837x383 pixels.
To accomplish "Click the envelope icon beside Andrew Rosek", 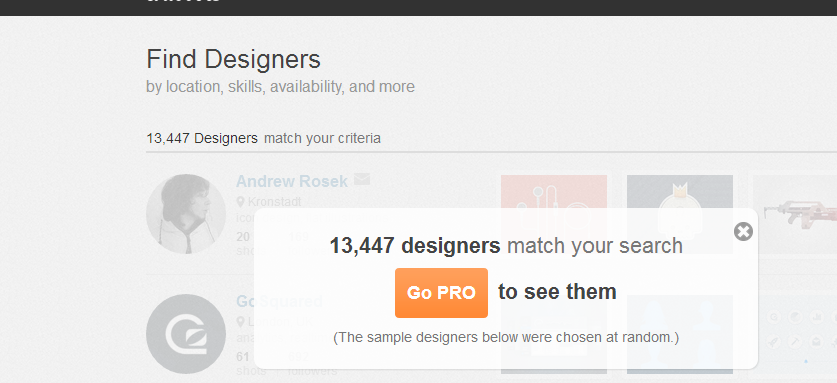I will click(x=362, y=179).
